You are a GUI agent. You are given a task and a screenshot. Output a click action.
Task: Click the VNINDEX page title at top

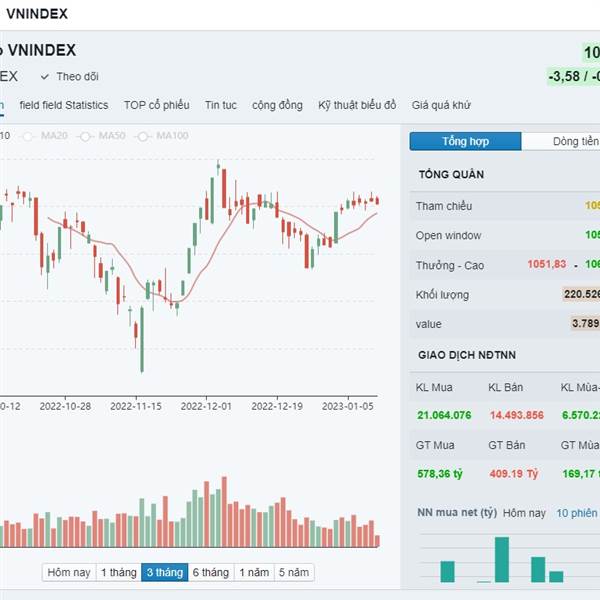click(x=37, y=14)
